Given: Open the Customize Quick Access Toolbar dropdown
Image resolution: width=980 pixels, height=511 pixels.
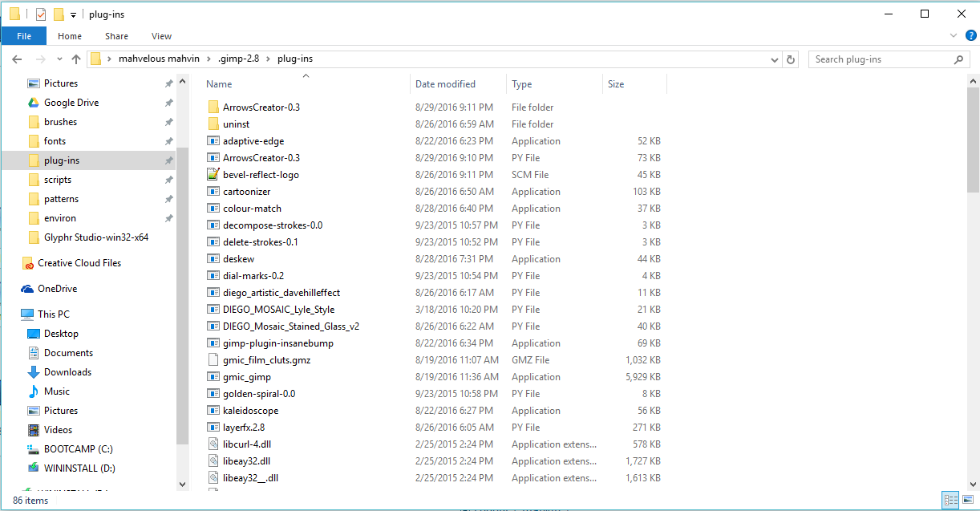Looking at the screenshot, I should tap(73, 15).
